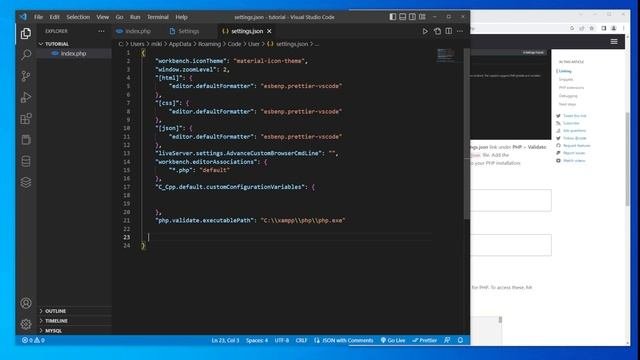Viewport: 640px width, 360px height.
Task: Click the Users breadcrumb segment
Action: coord(137,44)
